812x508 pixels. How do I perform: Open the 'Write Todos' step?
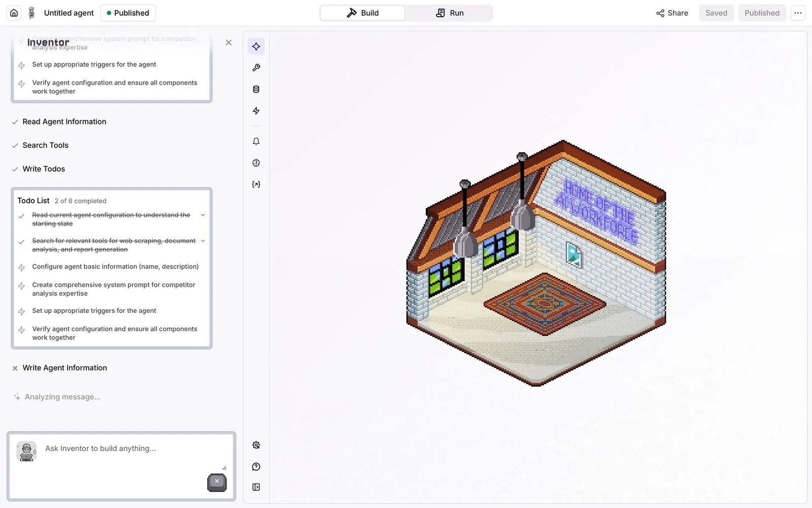[44, 169]
